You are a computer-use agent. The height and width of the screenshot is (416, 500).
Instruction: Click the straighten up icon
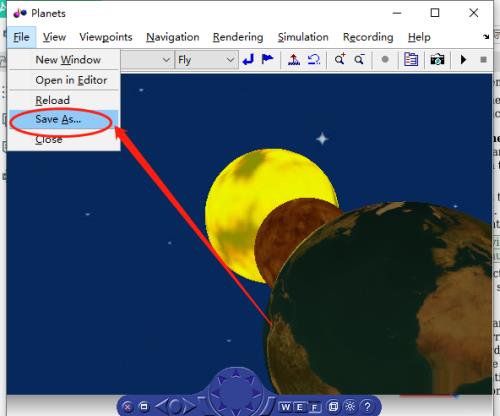tap(294, 60)
